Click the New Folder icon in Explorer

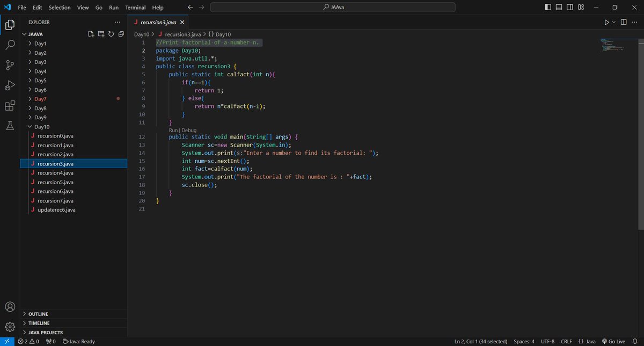101,34
